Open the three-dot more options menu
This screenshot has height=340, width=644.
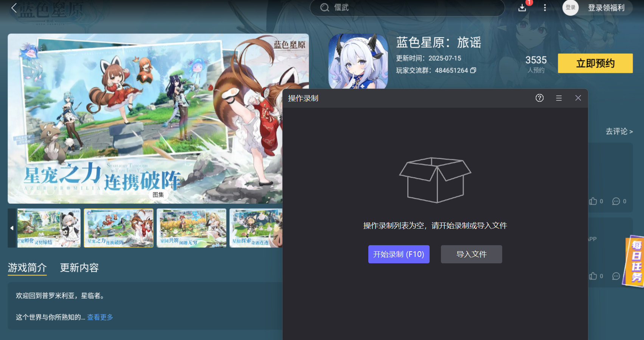click(x=545, y=8)
